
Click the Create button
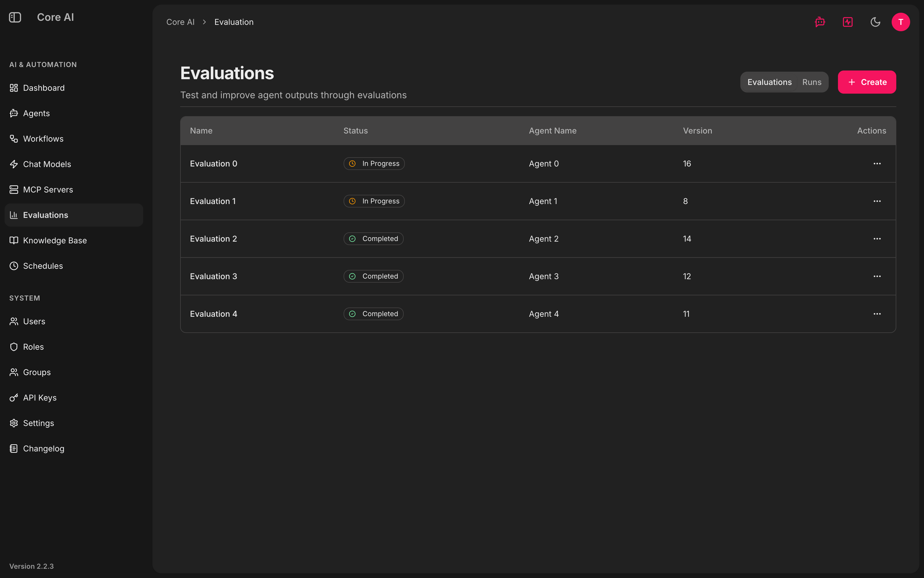coord(867,82)
